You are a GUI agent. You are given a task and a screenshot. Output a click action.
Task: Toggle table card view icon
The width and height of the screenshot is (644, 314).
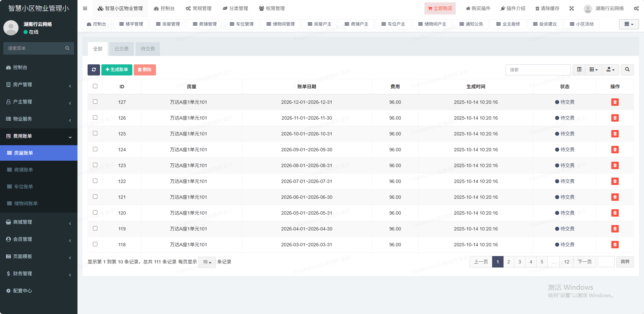pyautogui.click(x=579, y=70)
